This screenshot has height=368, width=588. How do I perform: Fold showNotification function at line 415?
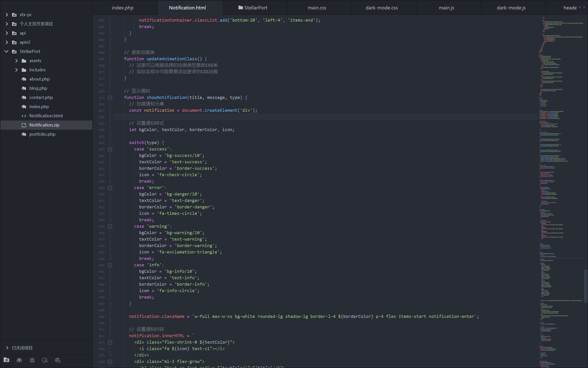[110, 98]
